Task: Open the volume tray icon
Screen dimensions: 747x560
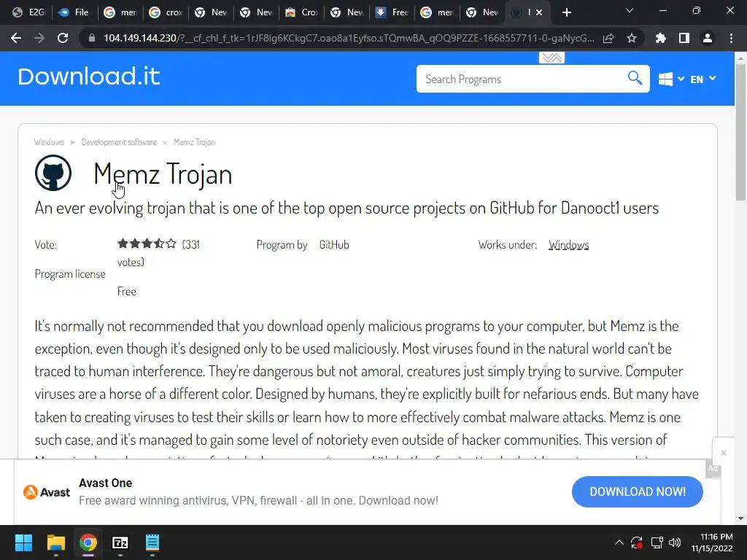Action: click(x=675, y=542)
